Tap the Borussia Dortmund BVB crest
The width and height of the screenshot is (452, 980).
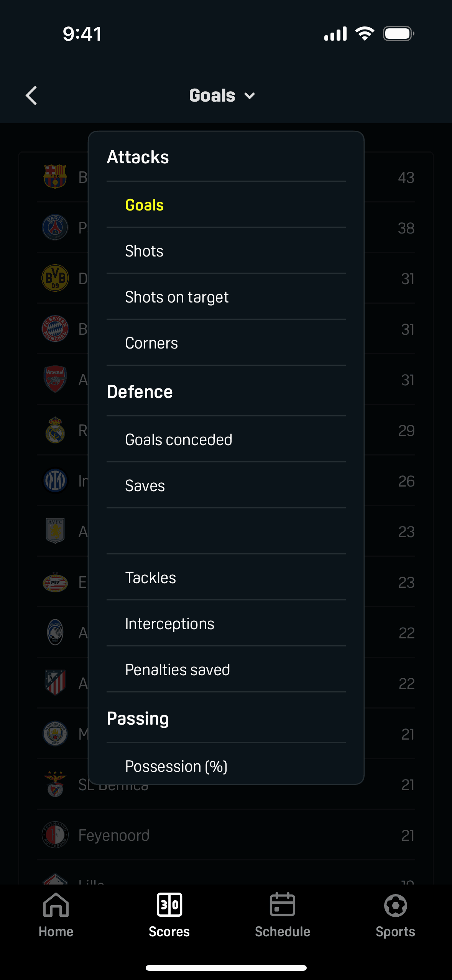[x=55, y=278]
